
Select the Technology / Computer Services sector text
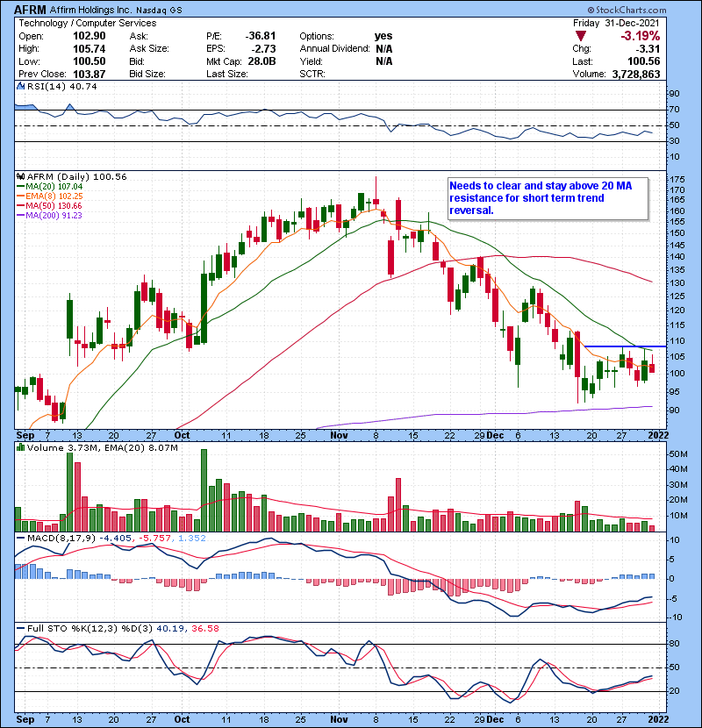[x=88, y=23]
